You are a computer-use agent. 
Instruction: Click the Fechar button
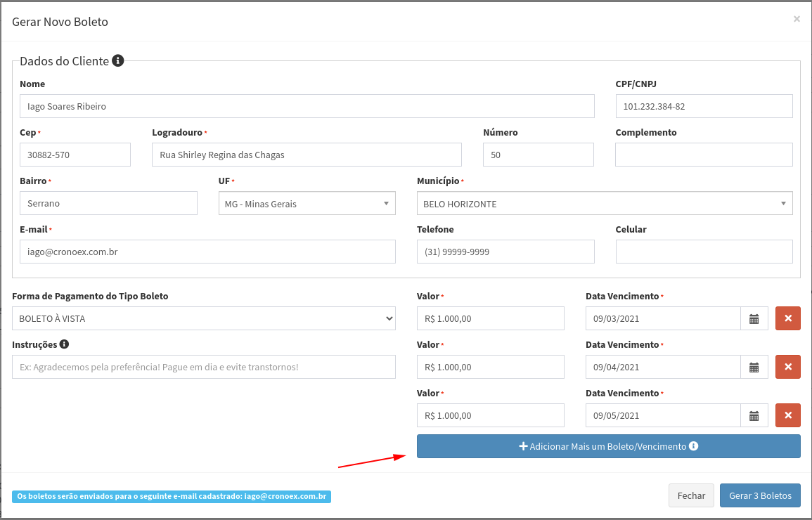click(x=690, y=495)
